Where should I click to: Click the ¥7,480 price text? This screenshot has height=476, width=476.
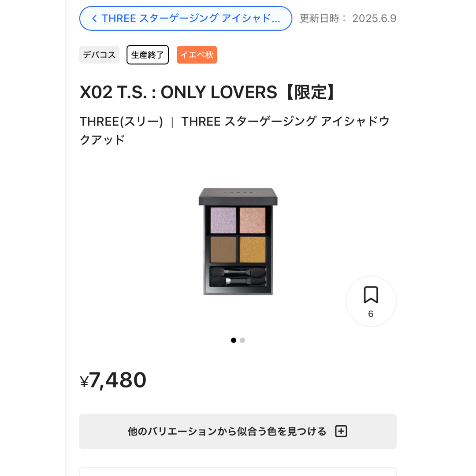[x=113, y=380]
